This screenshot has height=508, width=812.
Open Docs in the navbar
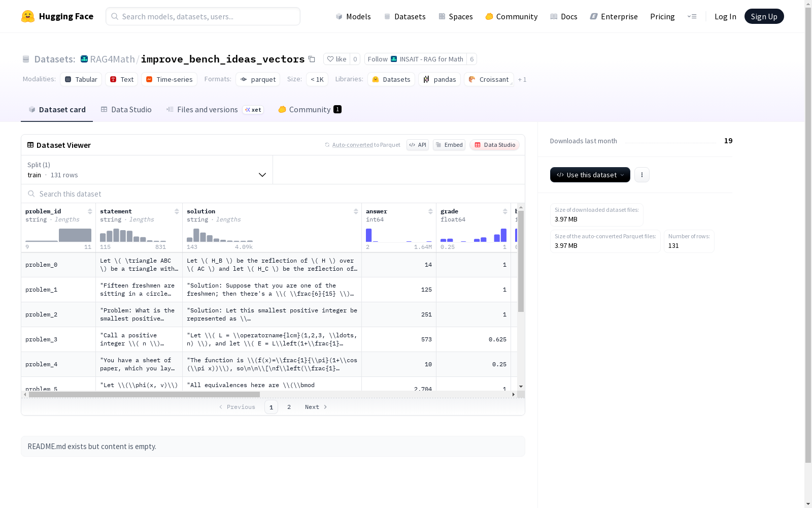(564, 16)
